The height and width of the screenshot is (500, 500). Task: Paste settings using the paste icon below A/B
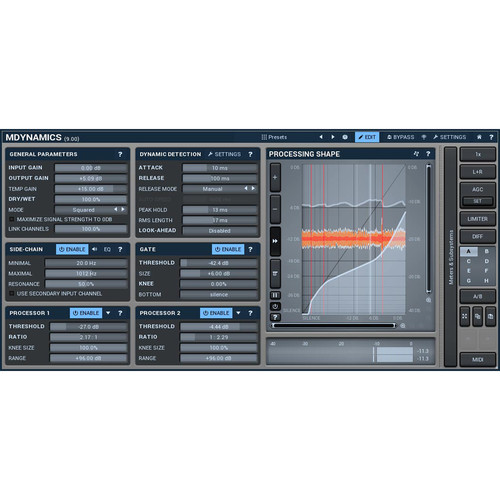pyautogui.click(x=491, y=316)
